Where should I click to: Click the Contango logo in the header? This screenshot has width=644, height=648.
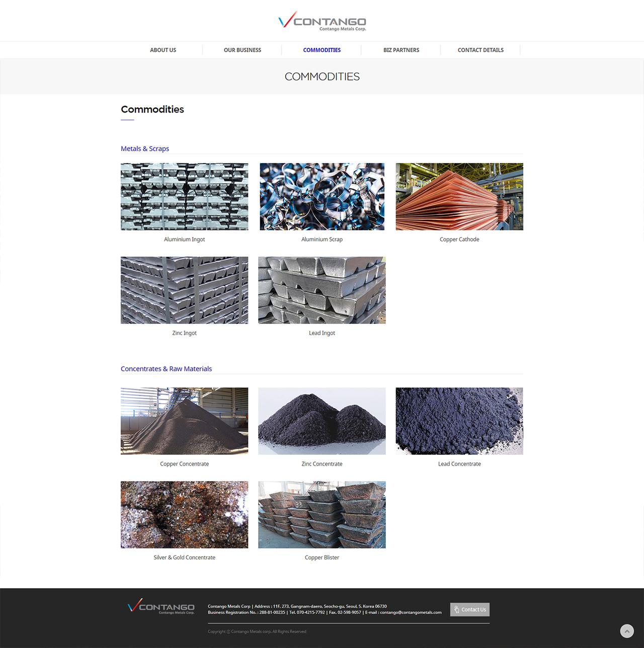click(322, 21)
